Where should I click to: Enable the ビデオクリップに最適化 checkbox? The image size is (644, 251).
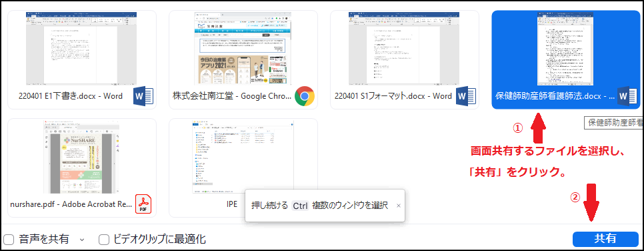[x=104, y=239]
